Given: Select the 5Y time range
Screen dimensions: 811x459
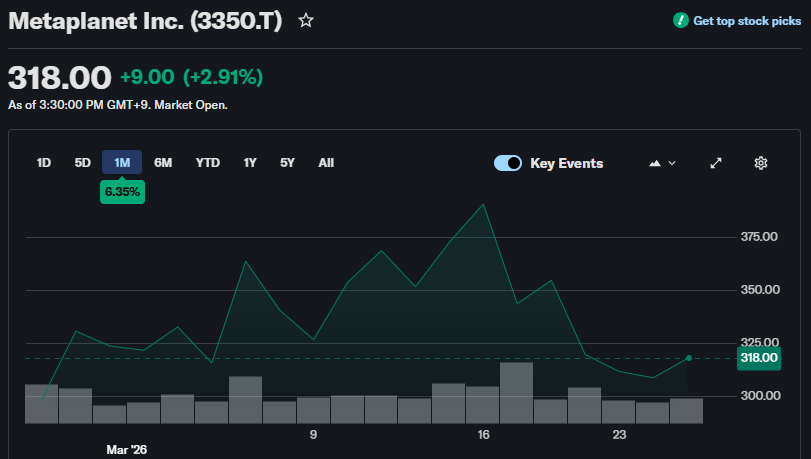Looking at the screenshot, I should 287,163.
